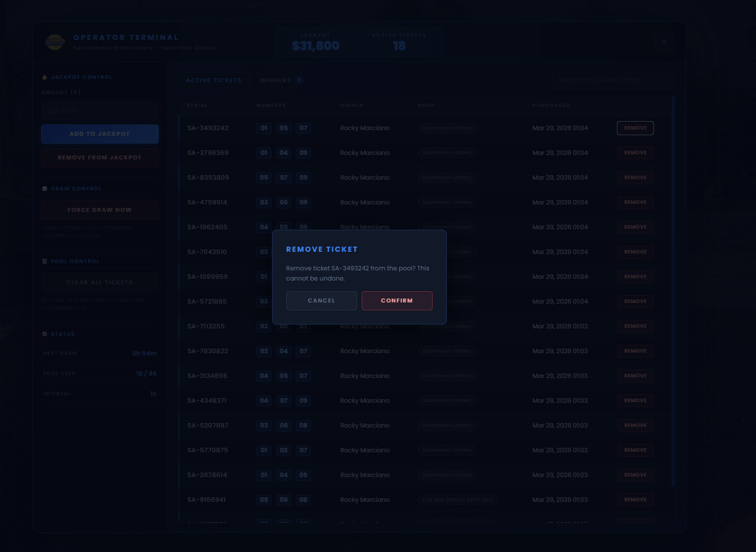Viewport: 756px width, 552px height.
Task: Click the Next Draw value 0h 54m
Action: pos(144,353)
